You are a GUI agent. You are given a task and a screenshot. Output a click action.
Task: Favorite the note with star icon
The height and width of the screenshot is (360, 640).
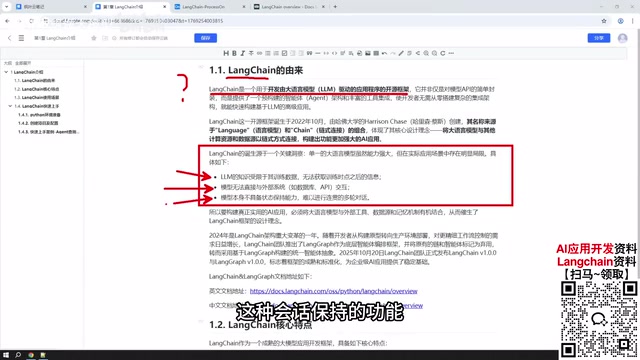coord(93,38)
